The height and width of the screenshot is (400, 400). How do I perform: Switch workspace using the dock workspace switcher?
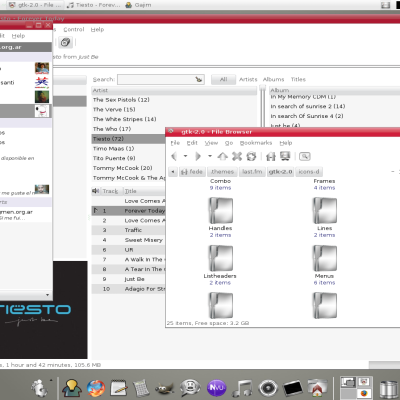point(356,387)
